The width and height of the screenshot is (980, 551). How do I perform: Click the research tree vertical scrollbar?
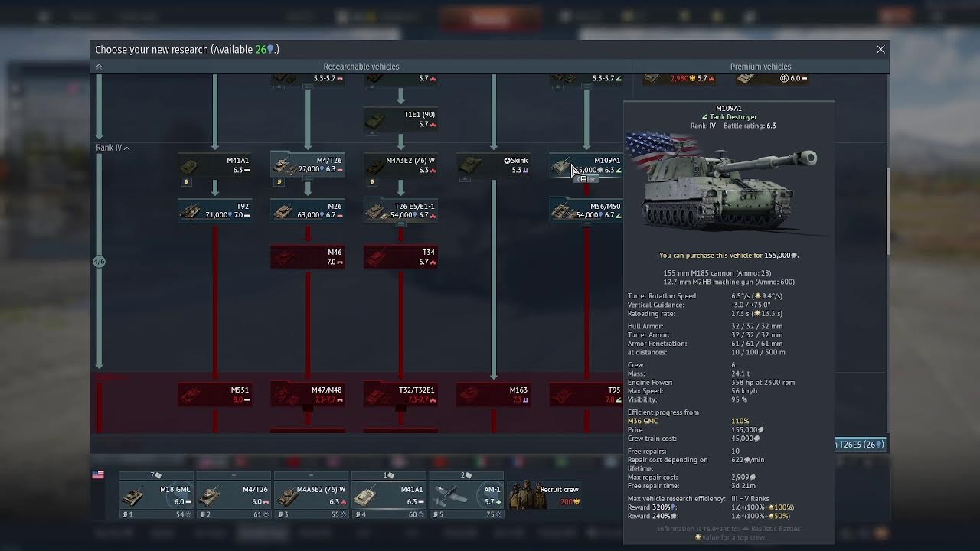click(x=887, y=211)
